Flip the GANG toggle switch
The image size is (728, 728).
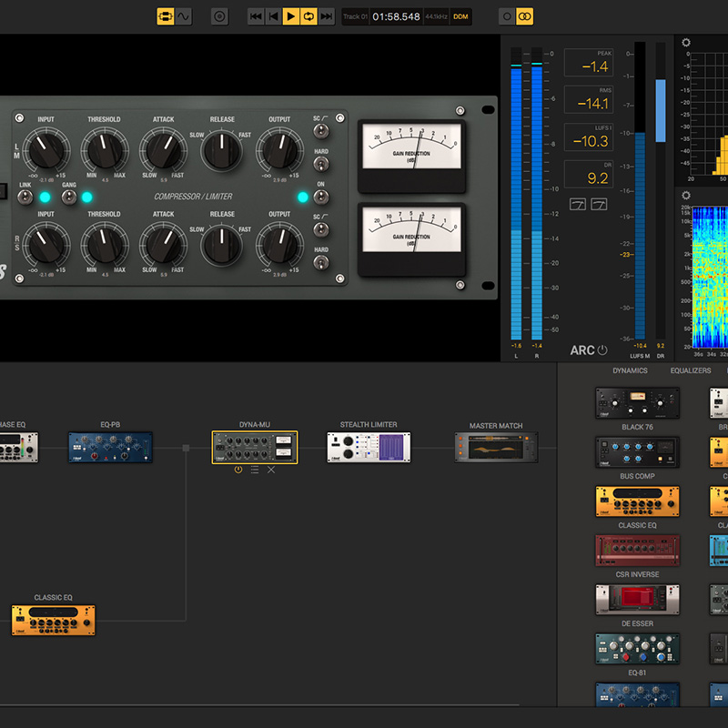tap(69, 197)
